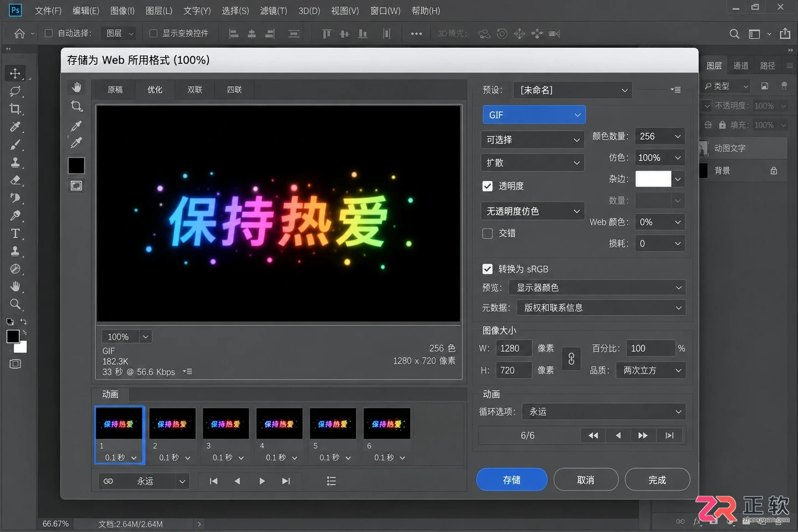Select the Eraser tool in main toolbar
This screenshot has width=798, height=532.
tap(15, 180)
